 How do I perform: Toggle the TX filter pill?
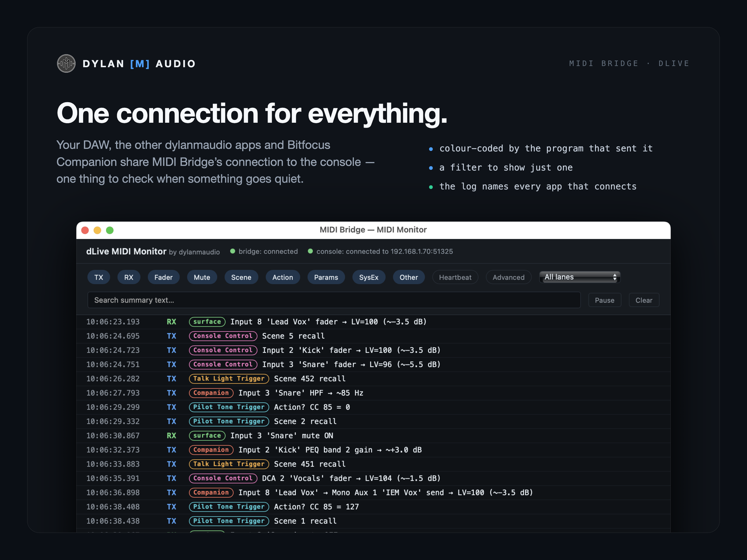click(99, 277)
